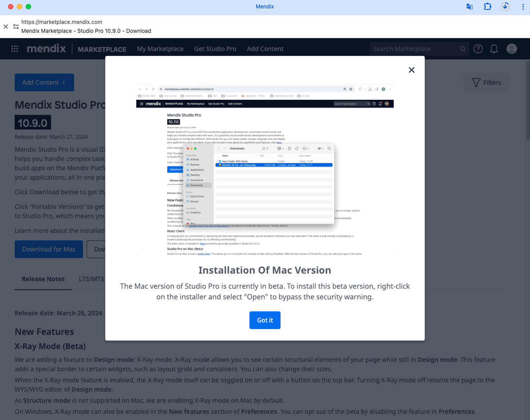Click the installation screenshot image in dialog
Viewport: 530px width, 420px height.
[x=265, y=170]
